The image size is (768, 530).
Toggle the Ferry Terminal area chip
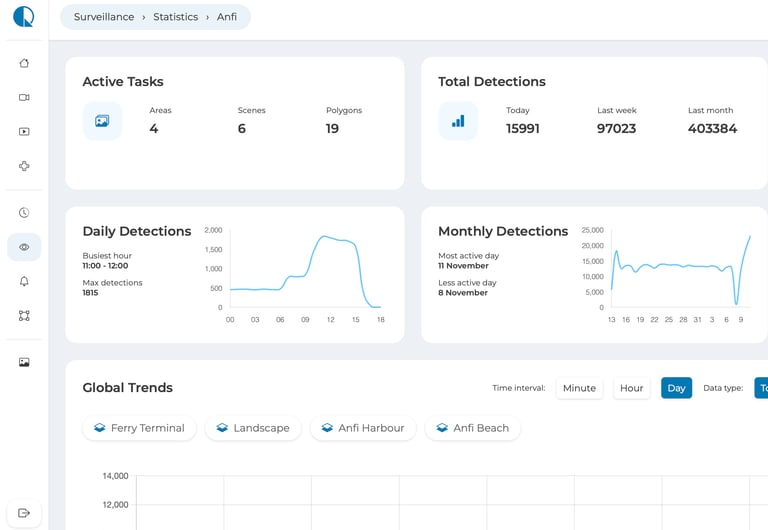pos(139,428)
